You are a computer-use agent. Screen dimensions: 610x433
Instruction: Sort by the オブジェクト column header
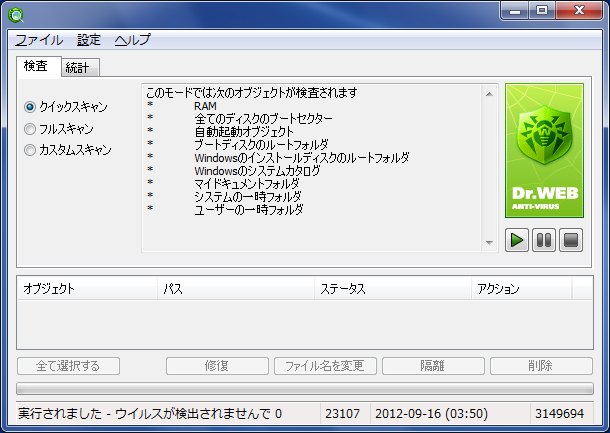pos(88,289)
